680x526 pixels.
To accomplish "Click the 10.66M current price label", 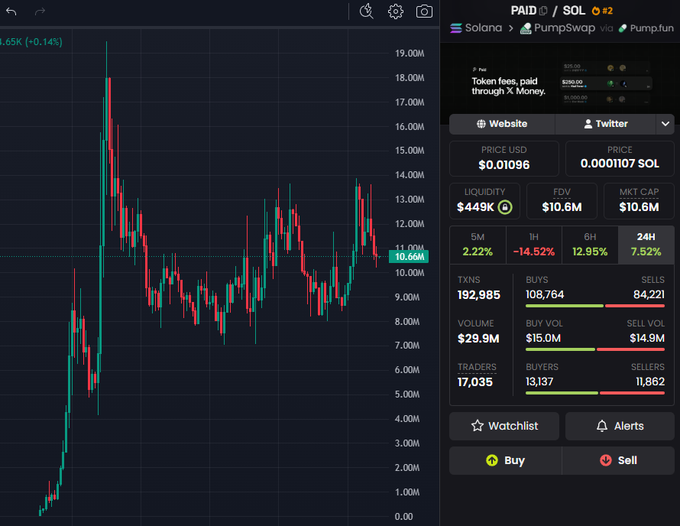I will [x=409, y=257].
